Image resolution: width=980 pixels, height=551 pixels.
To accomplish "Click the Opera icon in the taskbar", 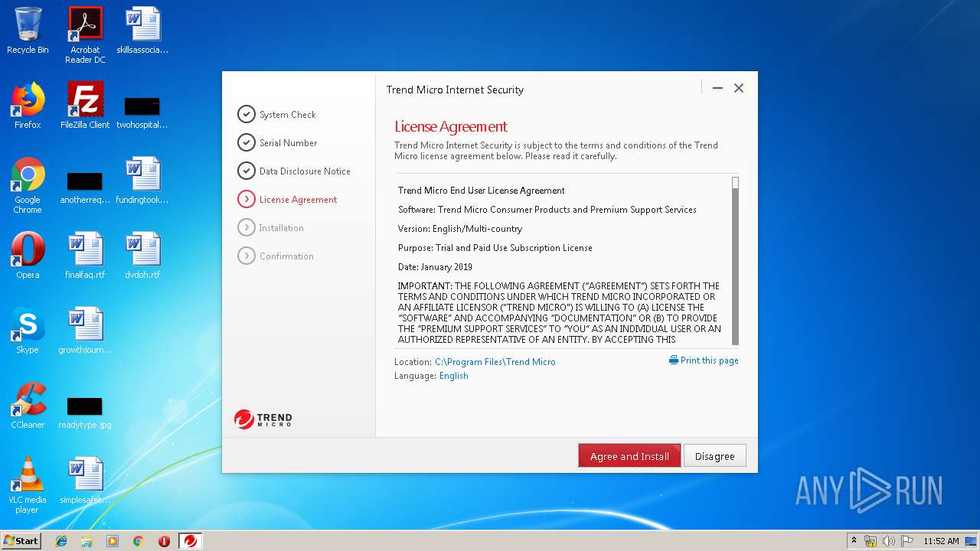I will tap(164, 541).
